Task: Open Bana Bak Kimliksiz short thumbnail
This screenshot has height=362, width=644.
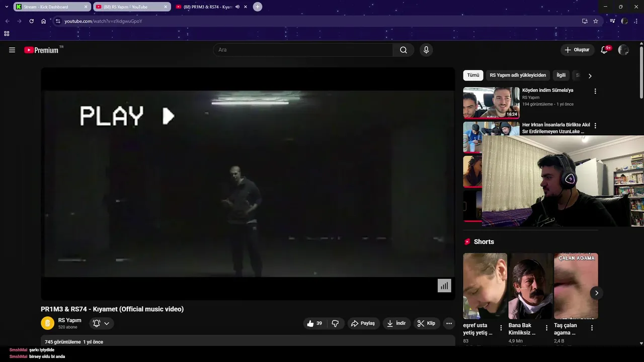Action: tap(530, 286)
